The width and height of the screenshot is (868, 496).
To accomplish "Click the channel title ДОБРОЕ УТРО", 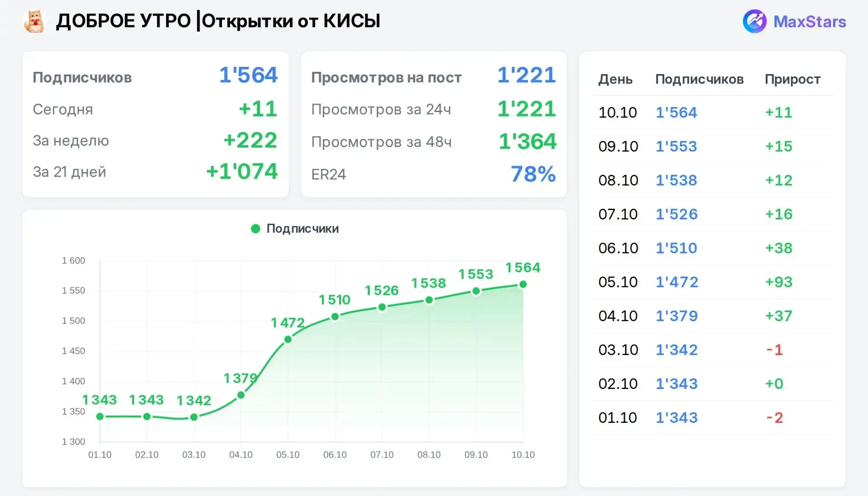I will 123,21.
